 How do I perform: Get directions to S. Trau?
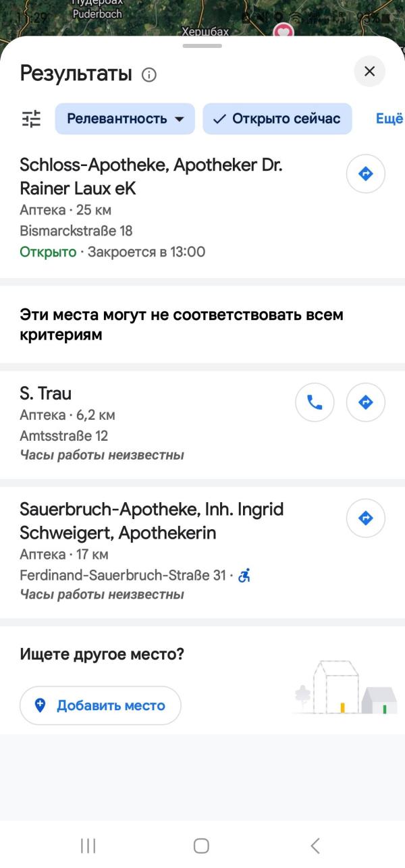pyautogui.click(x=366, y=402)
